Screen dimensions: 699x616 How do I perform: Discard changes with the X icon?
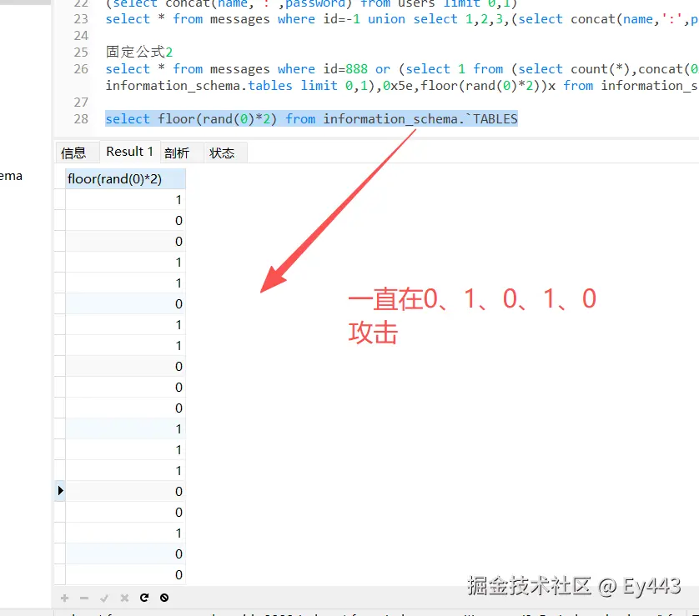(x=124, y=598)
